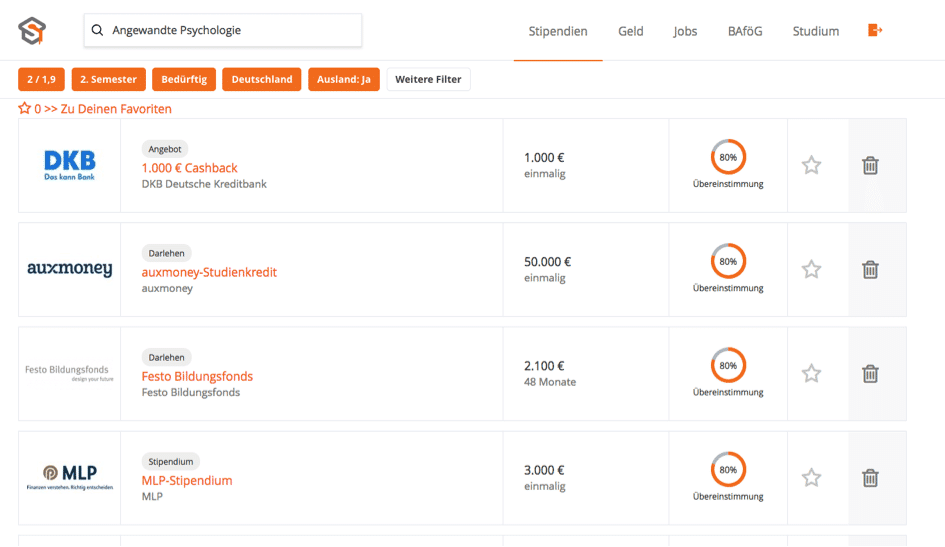The image size is (945, 547).
Task: Click the 50.000 € amount
Action: 547,261
